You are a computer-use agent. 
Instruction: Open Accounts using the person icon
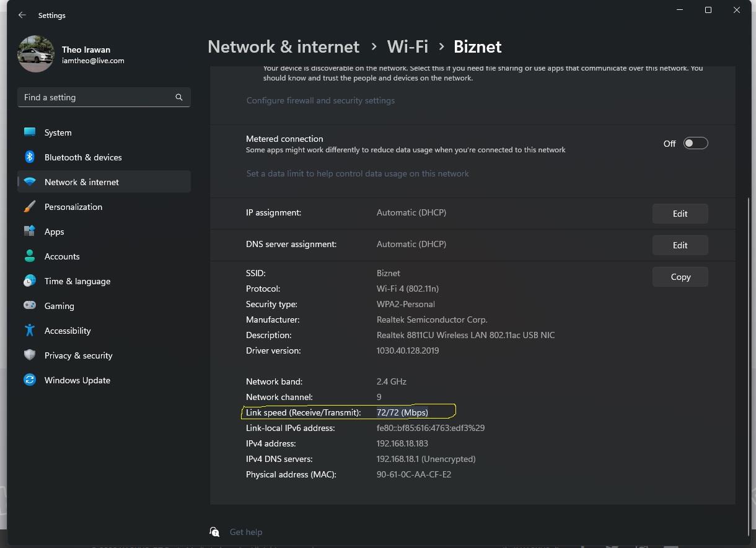[x=30, y=256]
